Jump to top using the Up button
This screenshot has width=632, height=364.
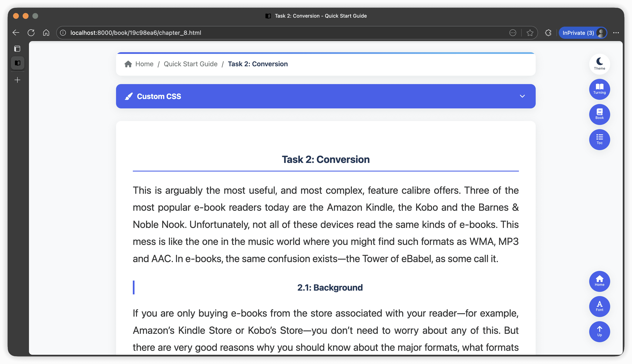(599, 332)
